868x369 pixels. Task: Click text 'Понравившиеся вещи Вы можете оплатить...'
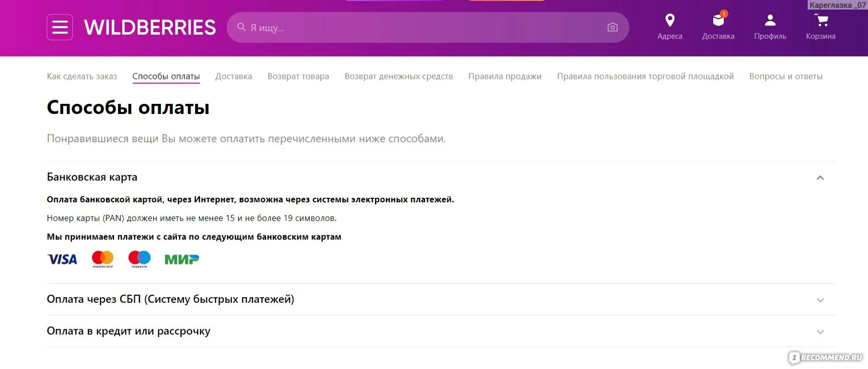246,139
